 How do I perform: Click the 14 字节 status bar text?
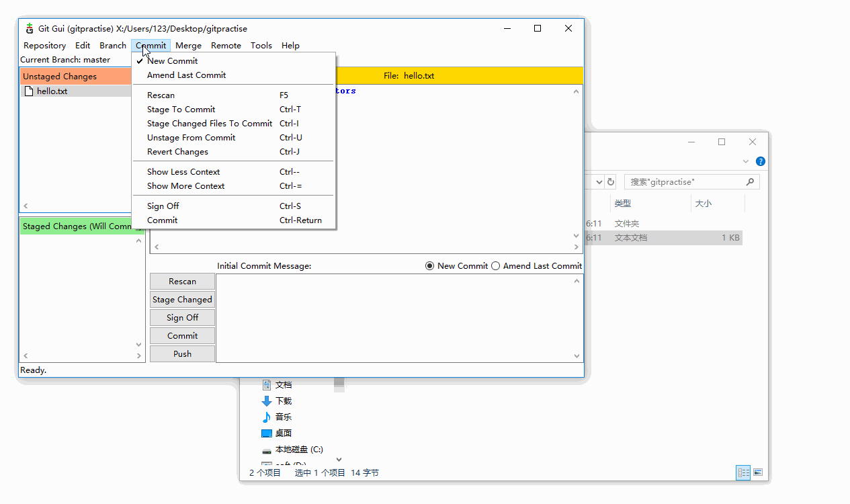(x=365, y=473)
